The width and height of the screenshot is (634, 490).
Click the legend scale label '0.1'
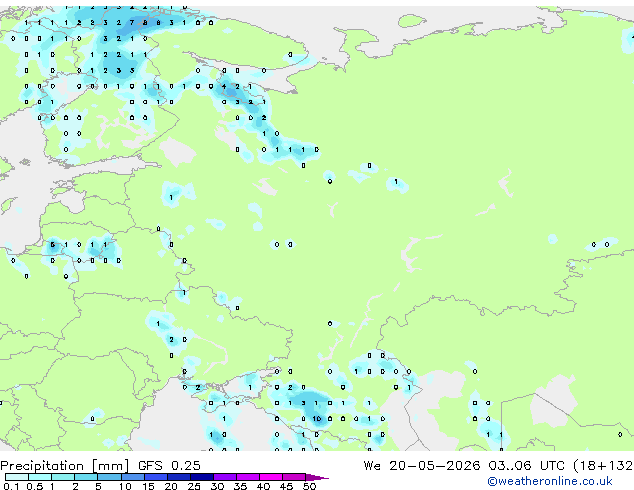[x=11, y=486]
